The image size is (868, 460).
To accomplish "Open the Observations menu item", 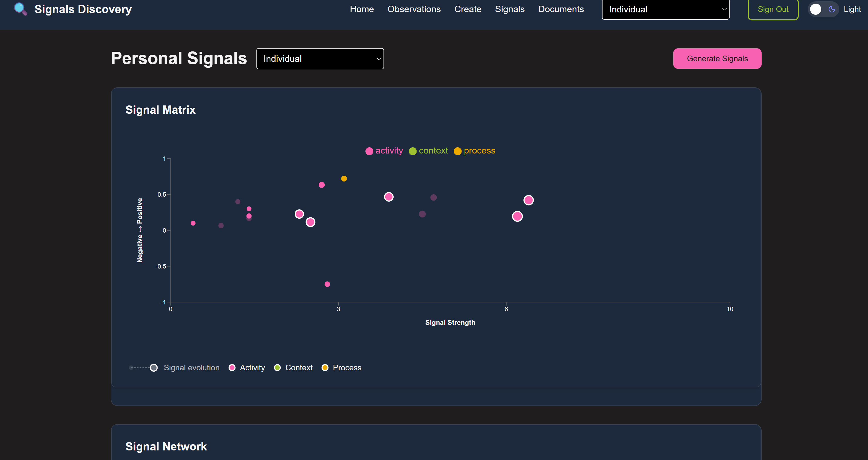I will pos(414,9).
